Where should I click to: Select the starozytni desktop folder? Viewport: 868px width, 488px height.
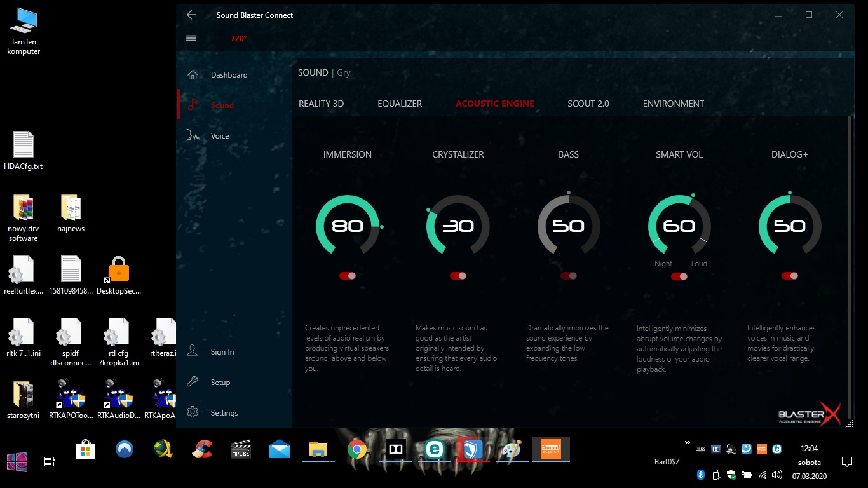(24, 400)
